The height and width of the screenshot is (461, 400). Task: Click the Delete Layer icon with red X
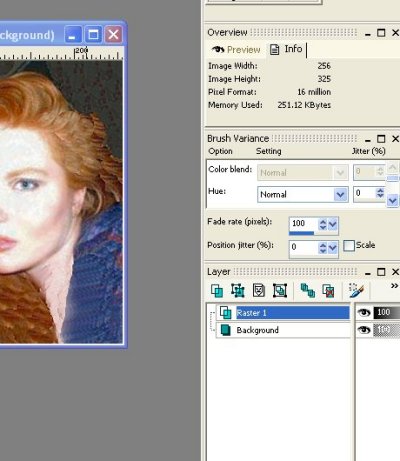(x=329, y=291)
